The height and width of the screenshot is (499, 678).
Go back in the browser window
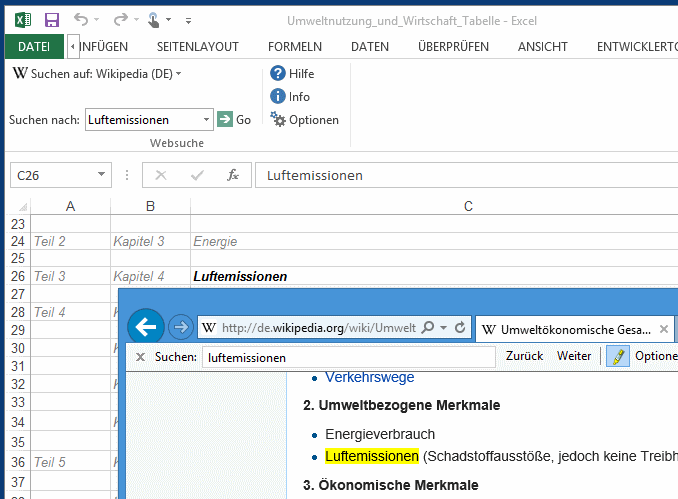click(146, 327)
